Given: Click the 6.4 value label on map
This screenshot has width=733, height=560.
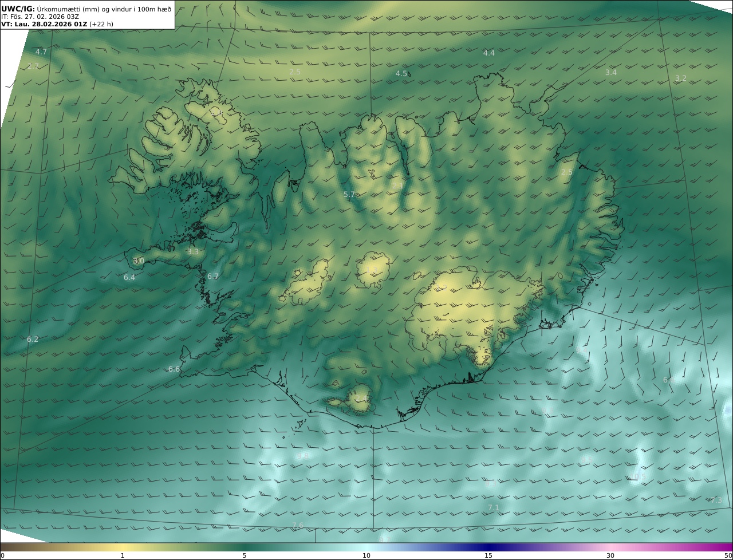Looking at the screenshot, I should tap(129, 278).
